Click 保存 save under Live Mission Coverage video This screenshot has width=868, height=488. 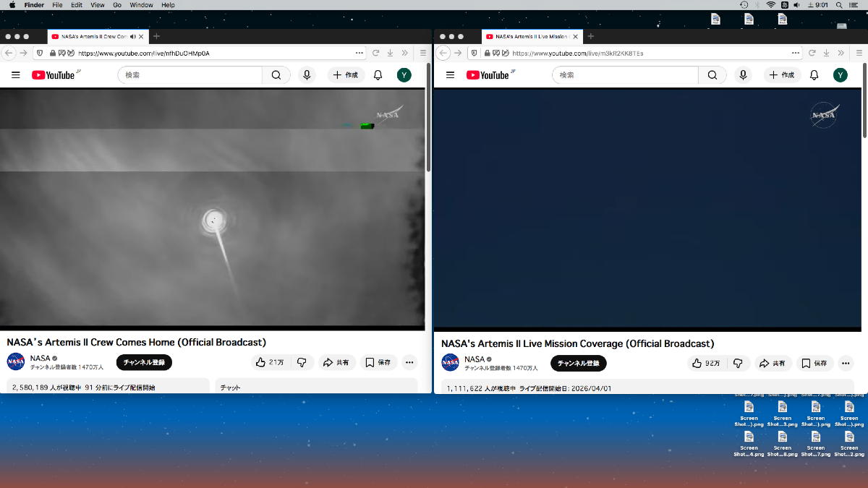[x=814, y=363]
